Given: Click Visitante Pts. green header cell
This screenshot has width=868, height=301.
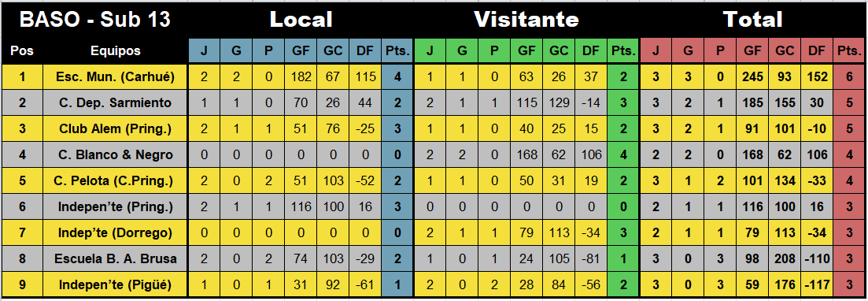Looking at the screenshot, I should (623, 51).
